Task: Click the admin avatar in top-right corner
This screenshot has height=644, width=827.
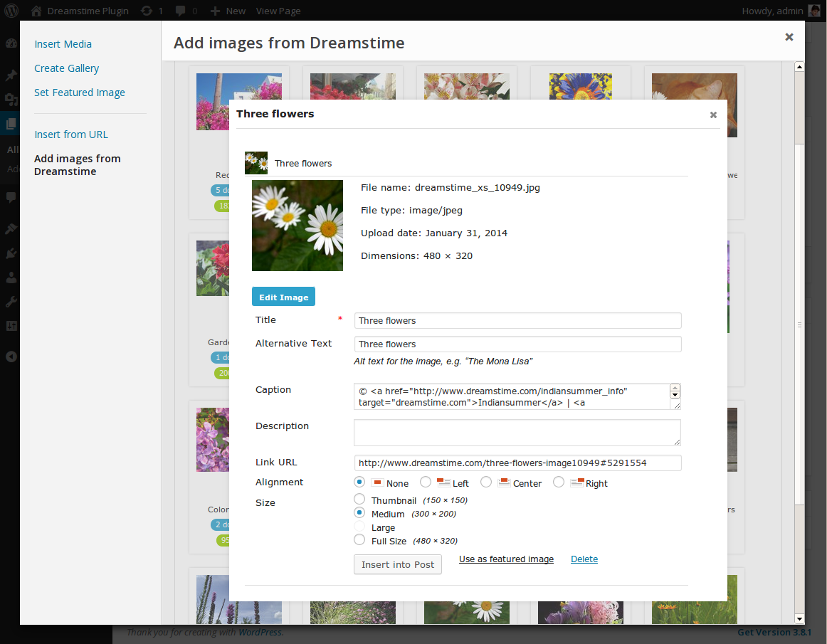Action: click(815, 11)
